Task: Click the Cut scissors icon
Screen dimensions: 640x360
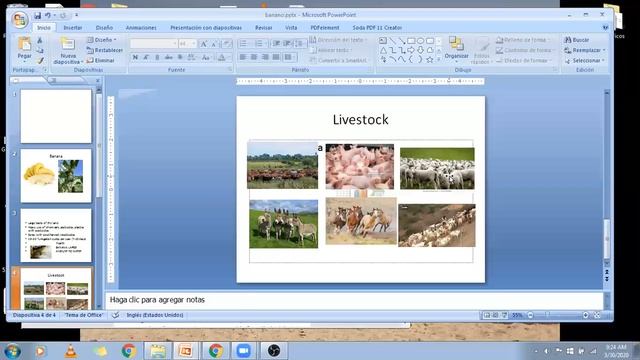Action: click(x=40, y=40)
